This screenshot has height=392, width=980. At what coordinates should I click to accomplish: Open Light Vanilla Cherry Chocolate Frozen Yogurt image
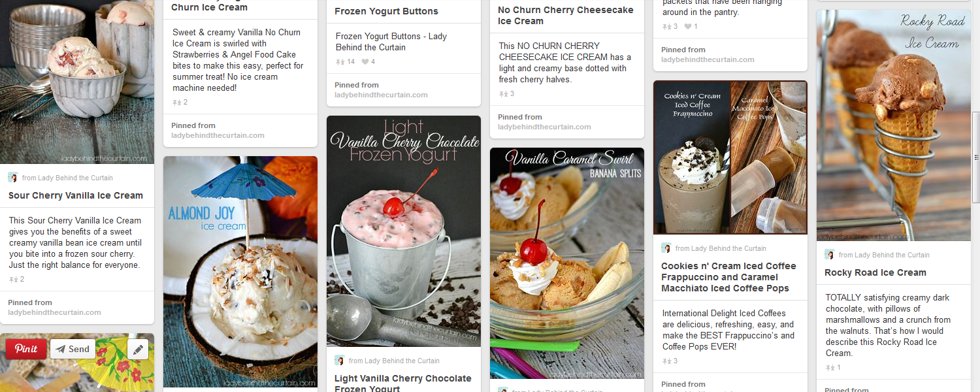pyautogui.click(x=404, y=231)
